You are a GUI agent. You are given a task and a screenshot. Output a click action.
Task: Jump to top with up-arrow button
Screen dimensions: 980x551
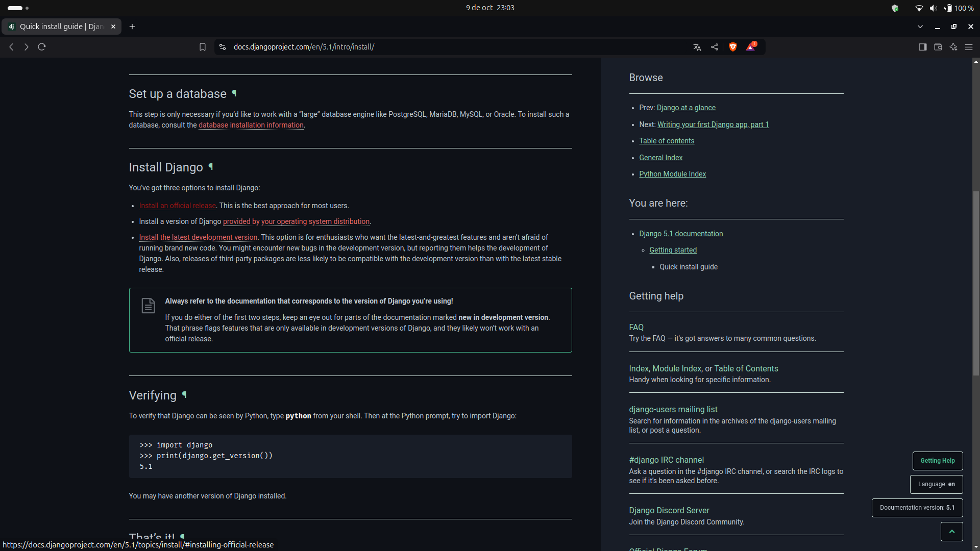pos(952,531)
